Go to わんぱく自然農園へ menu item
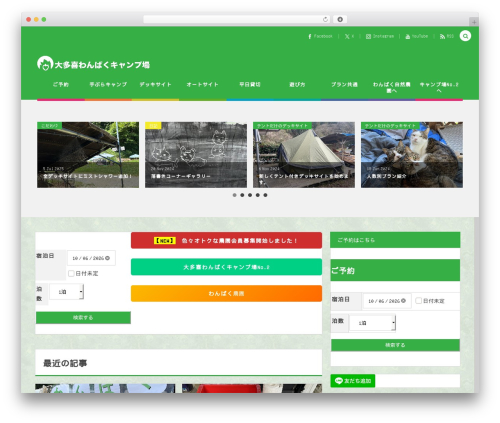Screen dimensions: 500x423 pos(392,87)
